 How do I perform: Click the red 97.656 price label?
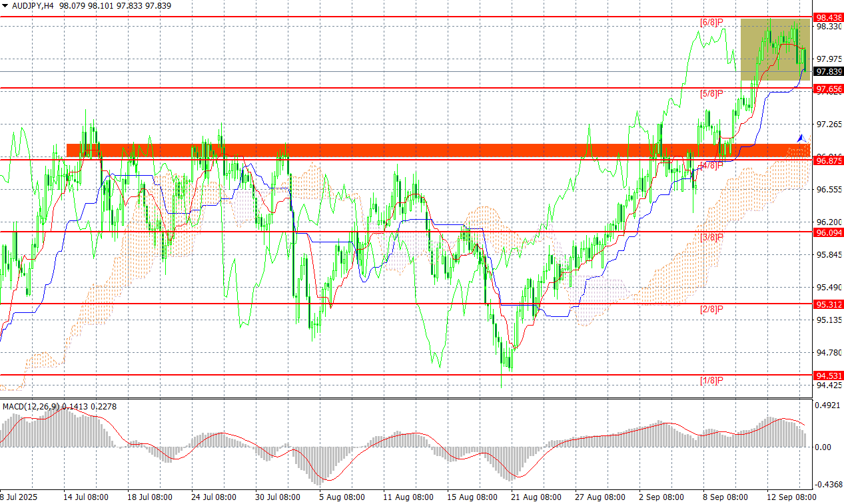(x=828, y=89)
